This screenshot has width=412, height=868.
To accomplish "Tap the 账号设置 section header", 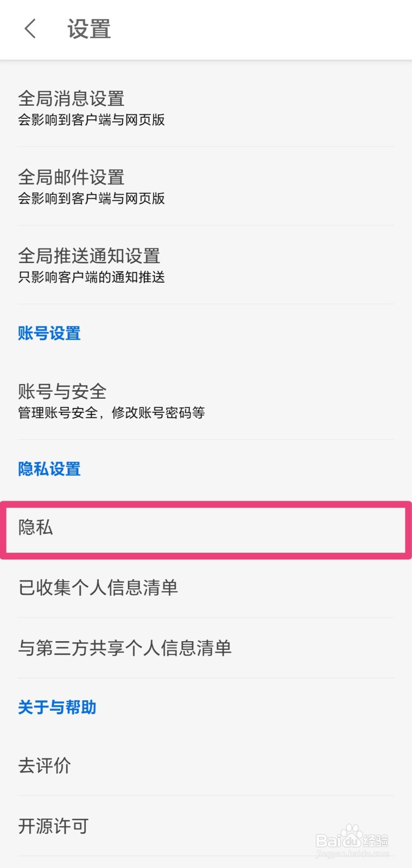I will click(48, 334).
